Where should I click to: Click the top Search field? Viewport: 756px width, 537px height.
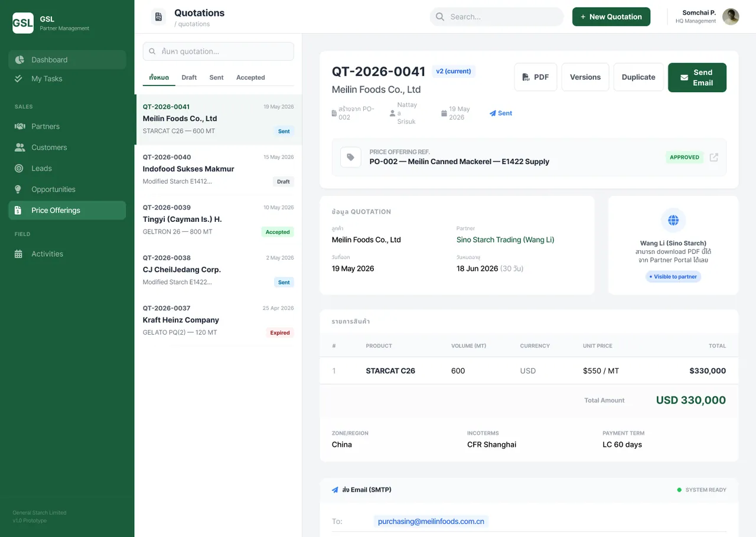point(497,17)
